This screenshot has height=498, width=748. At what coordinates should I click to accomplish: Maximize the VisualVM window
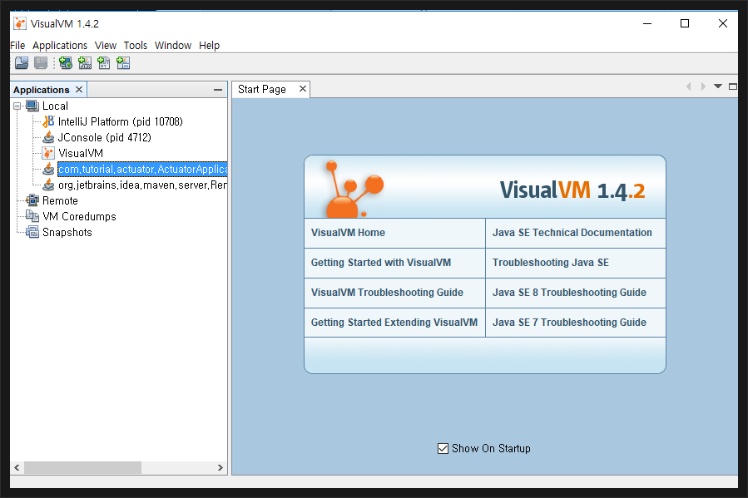(685, 23)
